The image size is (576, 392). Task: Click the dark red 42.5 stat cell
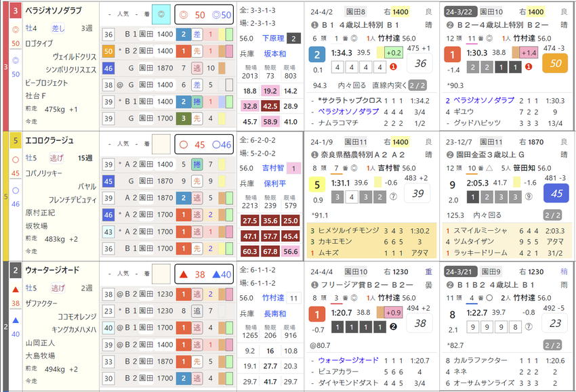pos(270,106)
